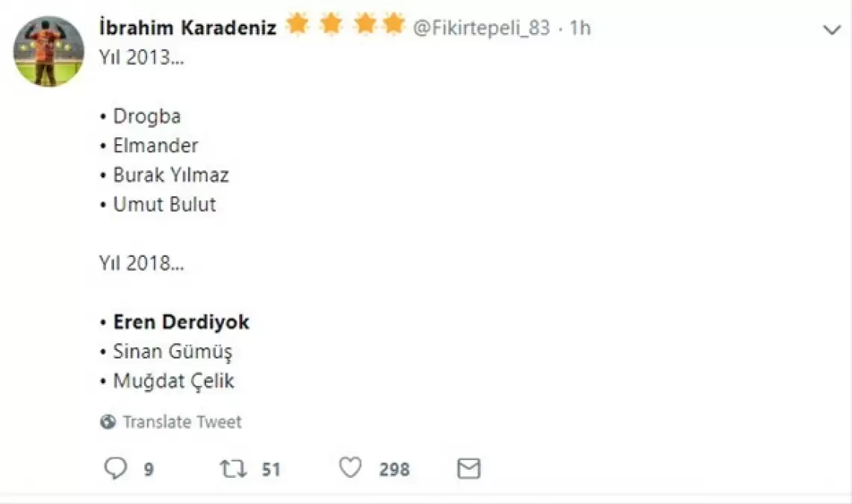Click the reply speech bubble icon
Image resolution: width=852 pixels, height=504 pixels.
click(x=115, y=468)
